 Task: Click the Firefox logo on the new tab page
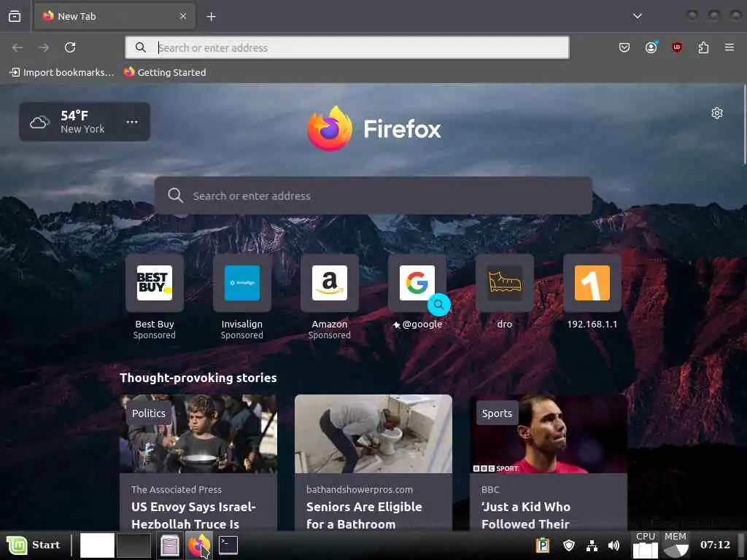pyautogui.click(x=373, y=128)
